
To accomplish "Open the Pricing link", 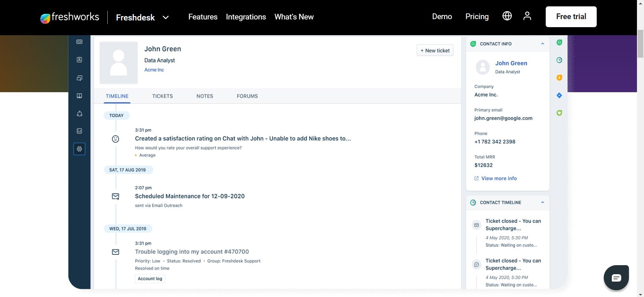I will coord(477,16).
